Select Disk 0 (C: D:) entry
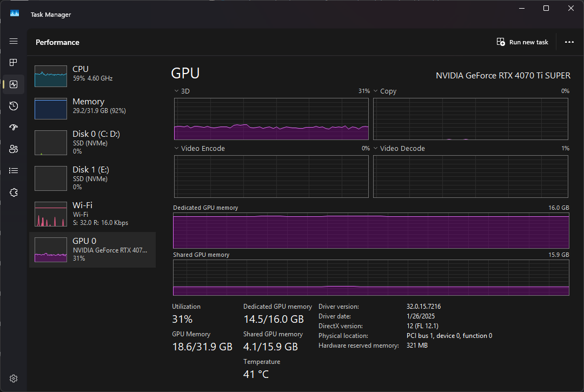Viewport: 584px width, 392px height. tap(92, 143)
